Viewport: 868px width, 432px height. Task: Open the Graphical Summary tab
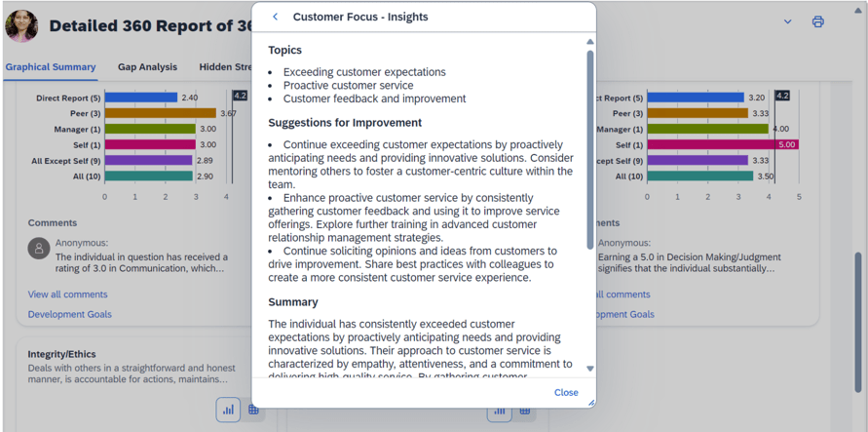pos(51,67)
